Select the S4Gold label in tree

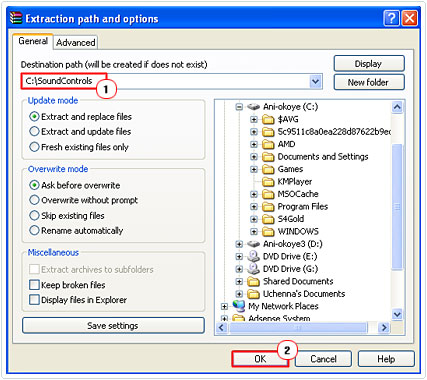point(291,219)
